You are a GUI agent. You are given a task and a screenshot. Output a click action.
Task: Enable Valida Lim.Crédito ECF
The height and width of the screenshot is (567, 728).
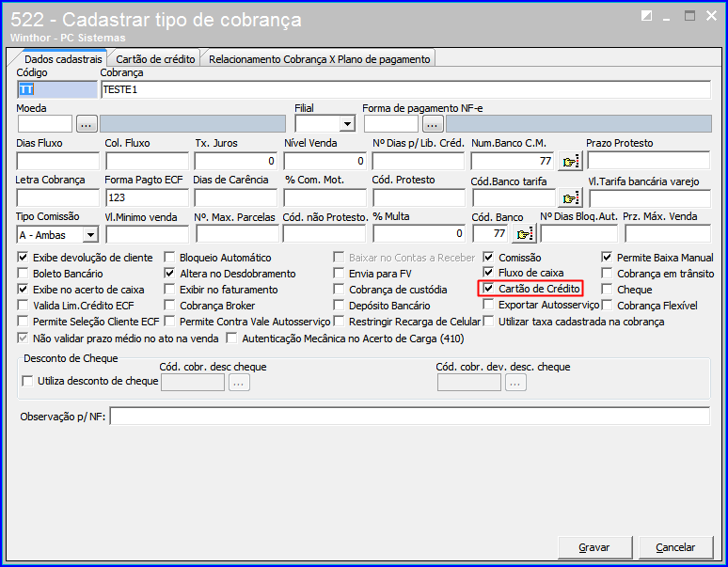tap(23, 305)
